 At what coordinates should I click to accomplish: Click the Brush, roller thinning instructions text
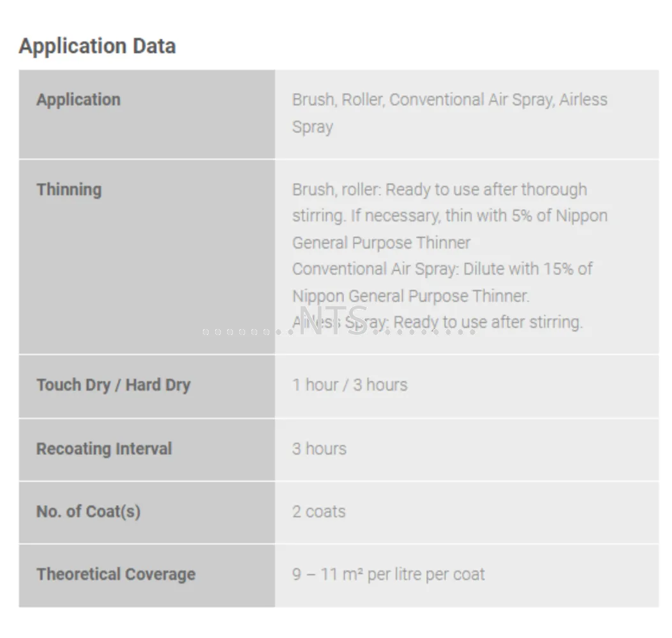pyautogui.click(x=449, y=216)
